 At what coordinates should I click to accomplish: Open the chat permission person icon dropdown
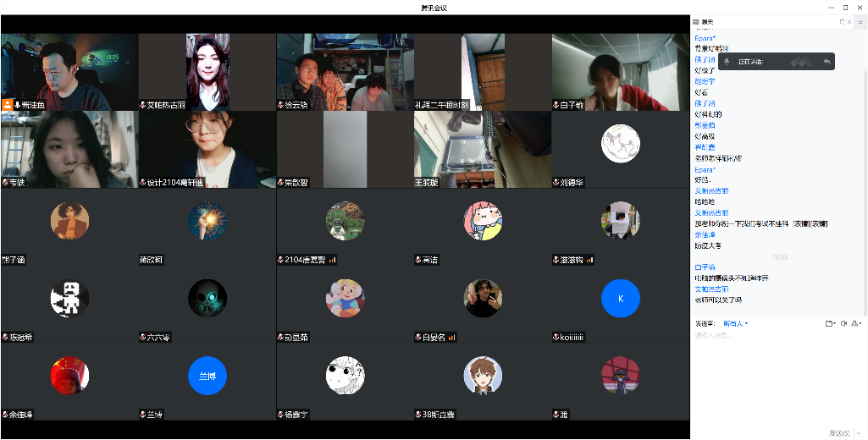(857, 323)
